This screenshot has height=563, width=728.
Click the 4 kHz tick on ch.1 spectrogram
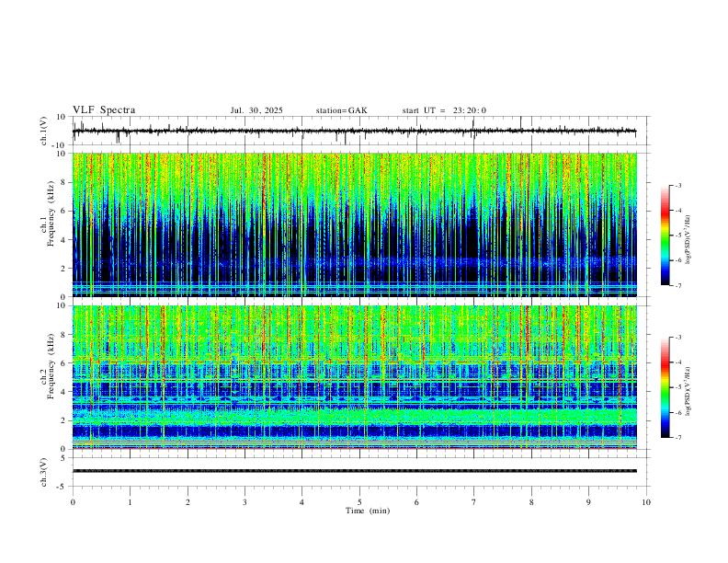63,240
